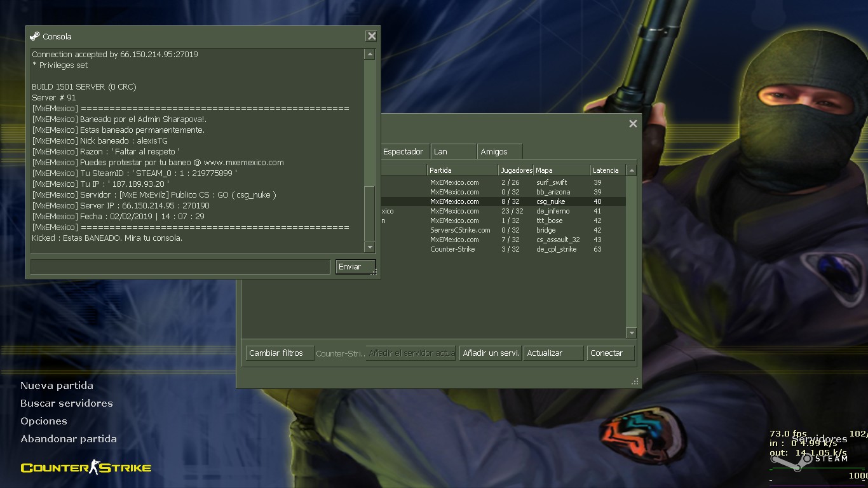Open the Amigos tab
The image size is (868, 488).
click(x=499, y=152)
